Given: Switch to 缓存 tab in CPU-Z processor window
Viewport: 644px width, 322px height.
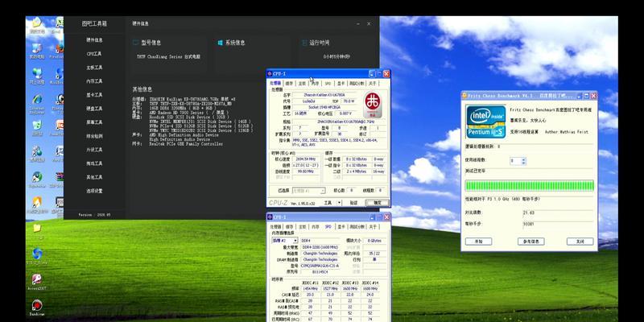Looking at the screenshot, I should click(x=290, y=84).
